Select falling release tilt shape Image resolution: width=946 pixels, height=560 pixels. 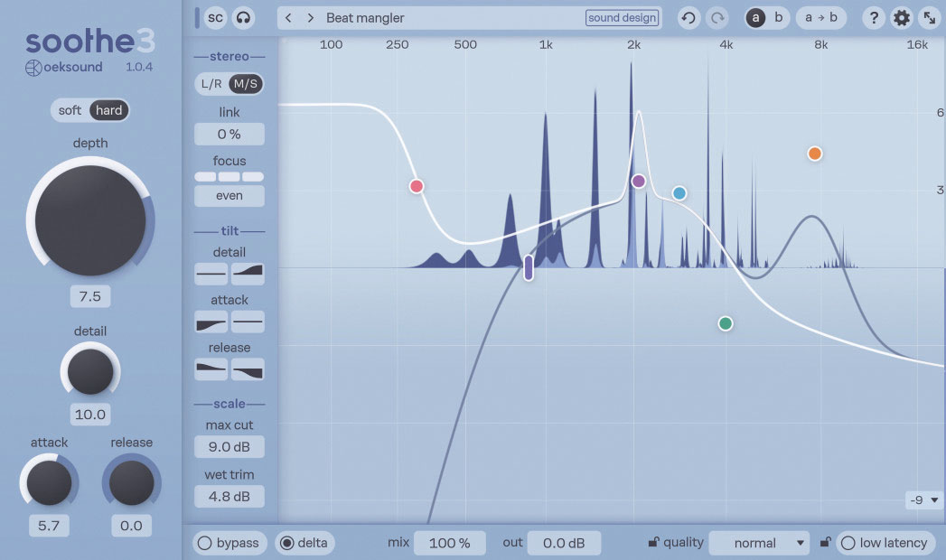[211, 369]
